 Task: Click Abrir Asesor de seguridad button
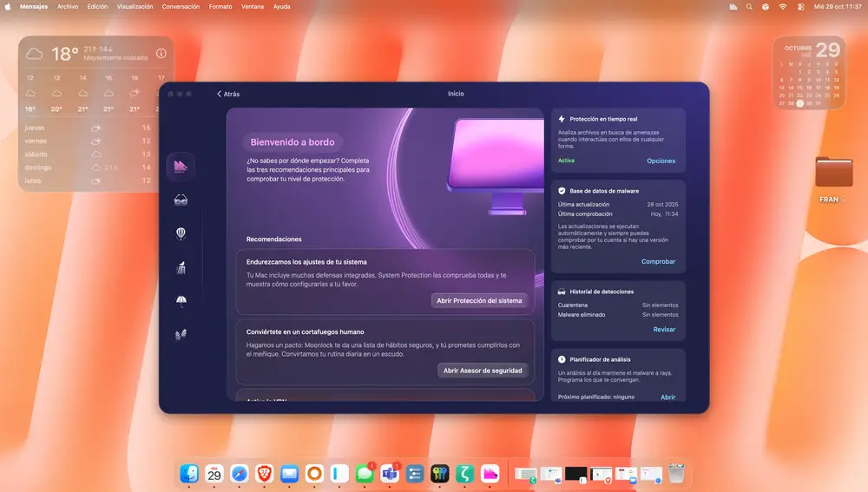[482, 371]
